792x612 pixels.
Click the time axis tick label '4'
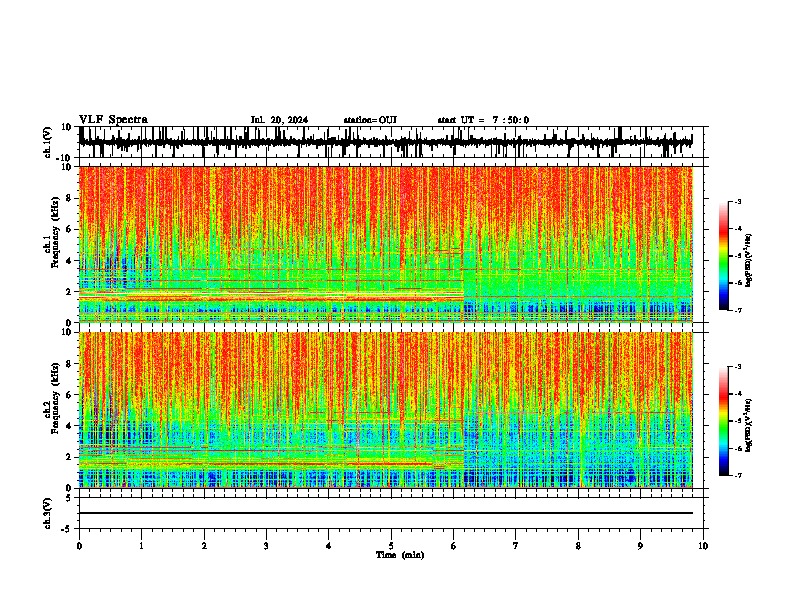pyautogui.click(x=329, y=546)
